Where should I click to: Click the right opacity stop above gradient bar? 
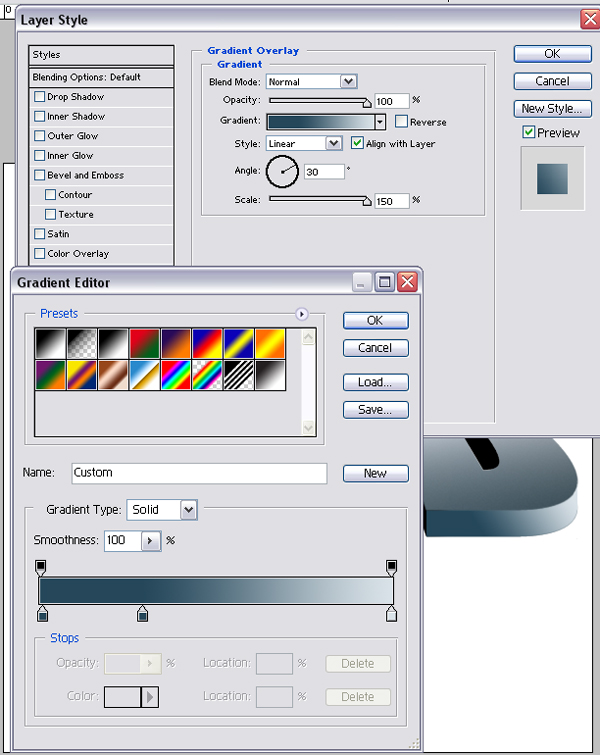[x=391, y=567]
